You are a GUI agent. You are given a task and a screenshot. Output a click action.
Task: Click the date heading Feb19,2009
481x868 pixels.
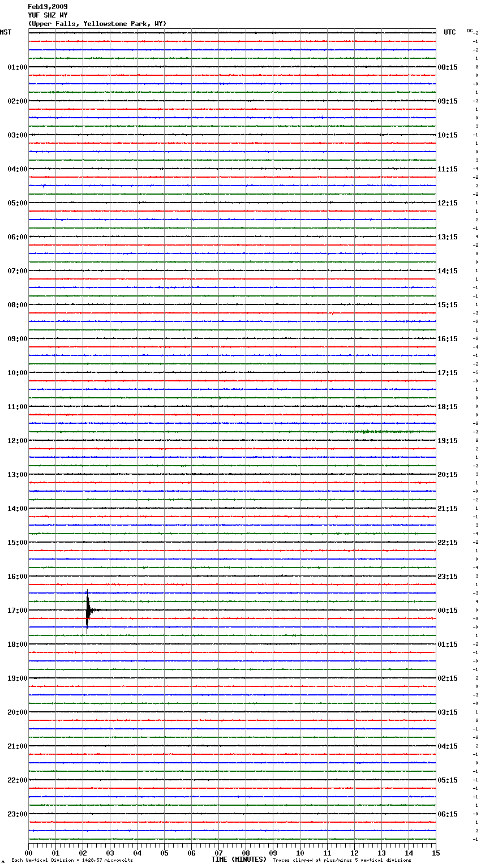(x=48, y=7)
